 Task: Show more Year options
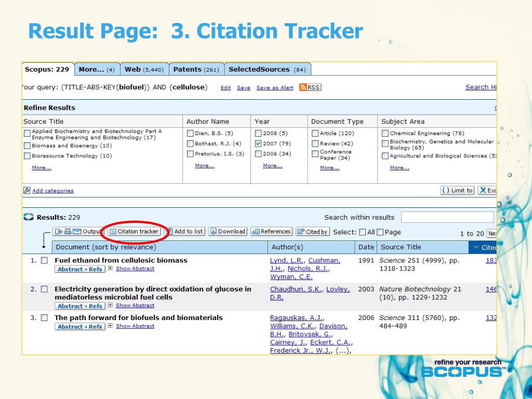[272, 166]
